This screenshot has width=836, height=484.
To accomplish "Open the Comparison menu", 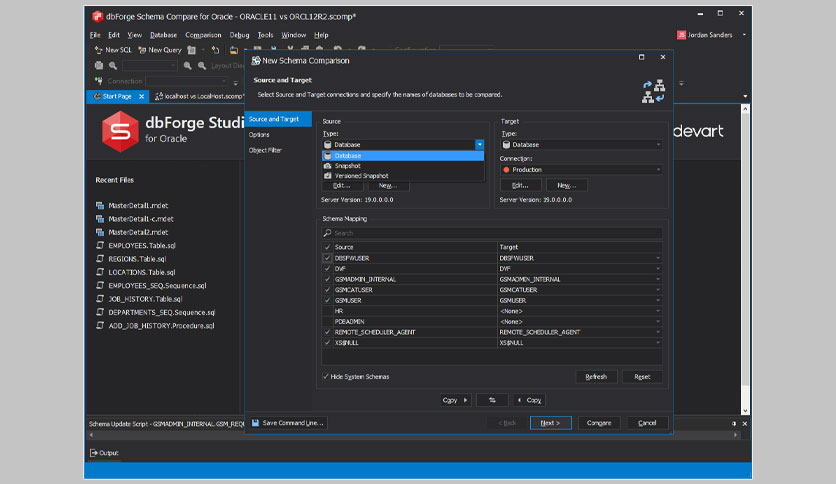I will pyautogui.click(x=203, y=35).
